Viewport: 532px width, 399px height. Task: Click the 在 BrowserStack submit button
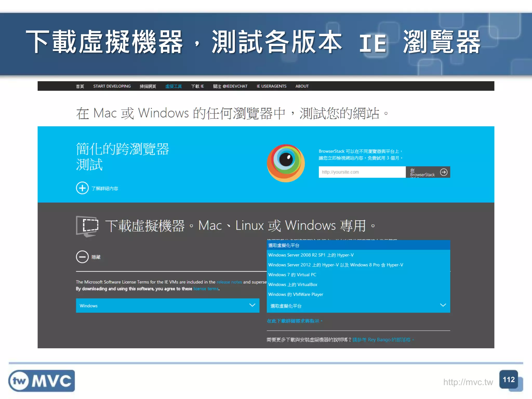click(x=428, y=172)
